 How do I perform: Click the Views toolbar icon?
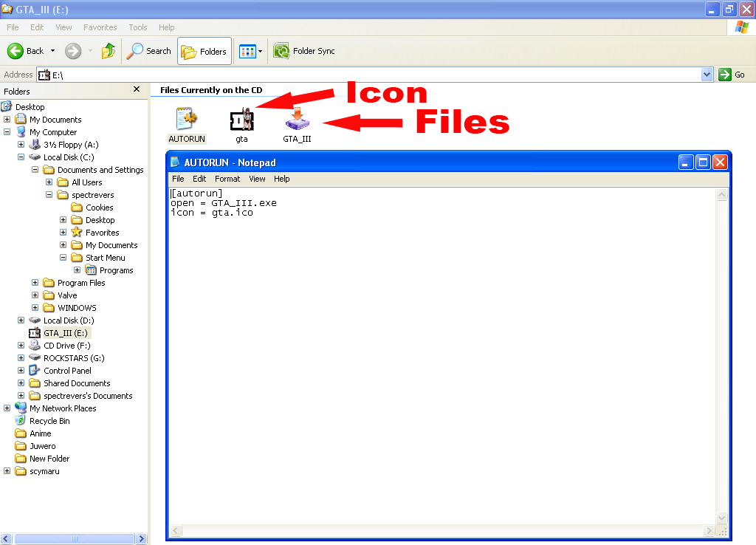tap(247, 51)
